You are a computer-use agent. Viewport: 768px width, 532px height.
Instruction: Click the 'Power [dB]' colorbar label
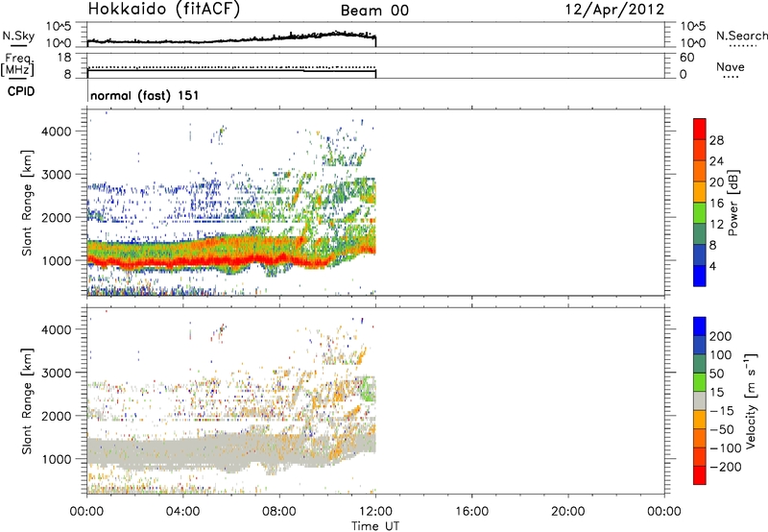(x=732, y=203)
